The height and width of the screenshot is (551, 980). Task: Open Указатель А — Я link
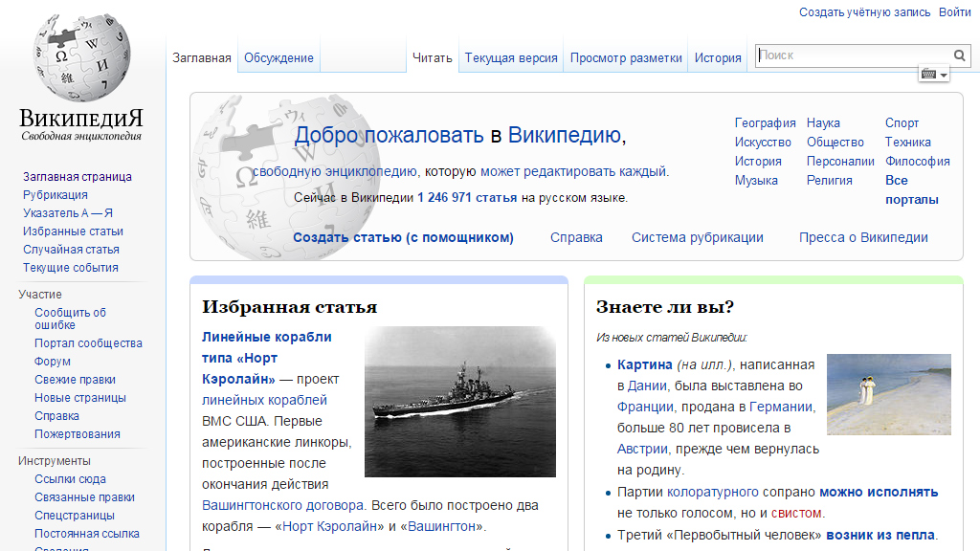[68, 213]
